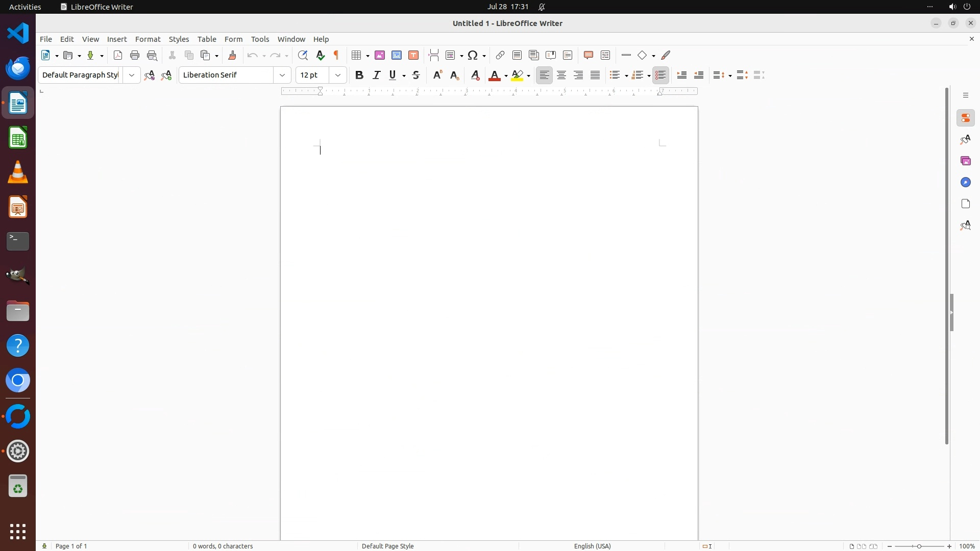The width and height of the screenshot is (980, 551).
Task: Expand the paragraph style dropdown
Action: click(x=132, y=75)
